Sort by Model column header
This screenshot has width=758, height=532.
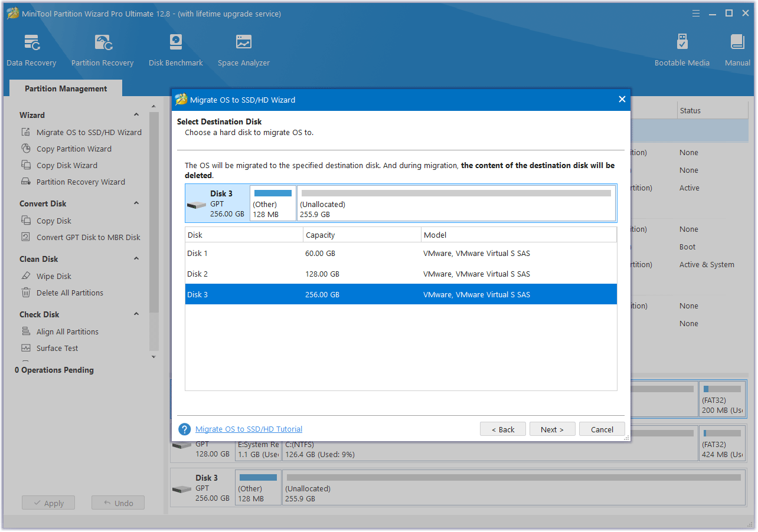[x=519, y=235]
